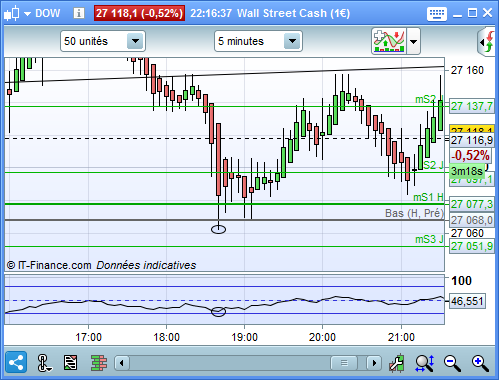Click the 22:16:37 time in title bar
The image size is (499, 380).
click(x=211, y=13)
